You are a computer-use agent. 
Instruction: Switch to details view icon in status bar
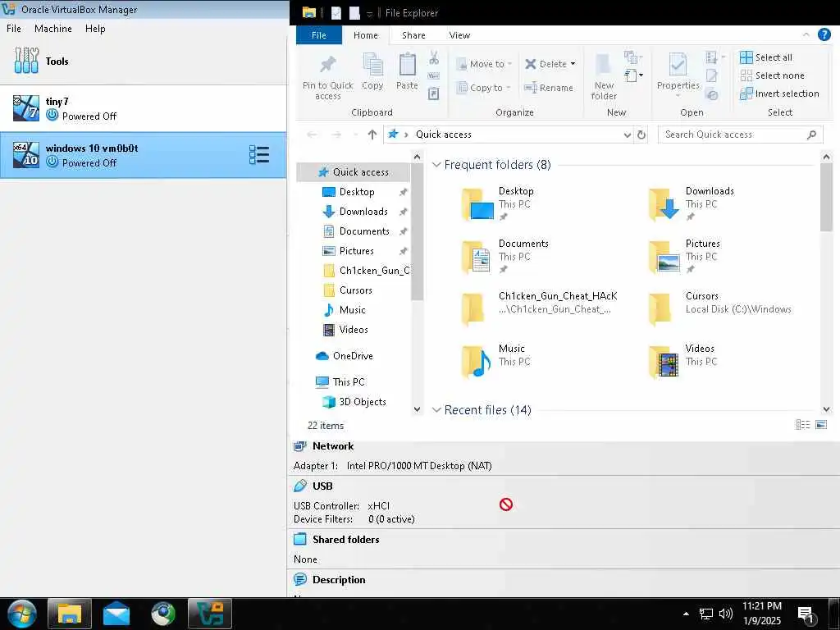click(x=802, y=425)
